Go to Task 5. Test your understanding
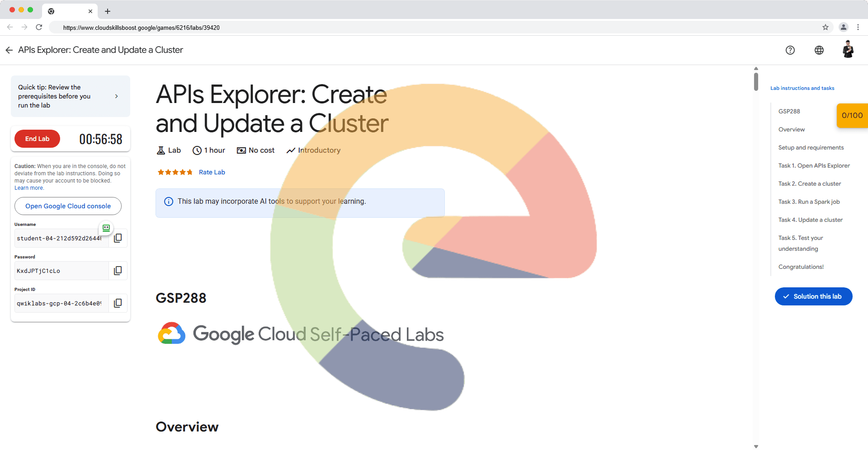This screenshot has width=868, height=450. point(801,243)
